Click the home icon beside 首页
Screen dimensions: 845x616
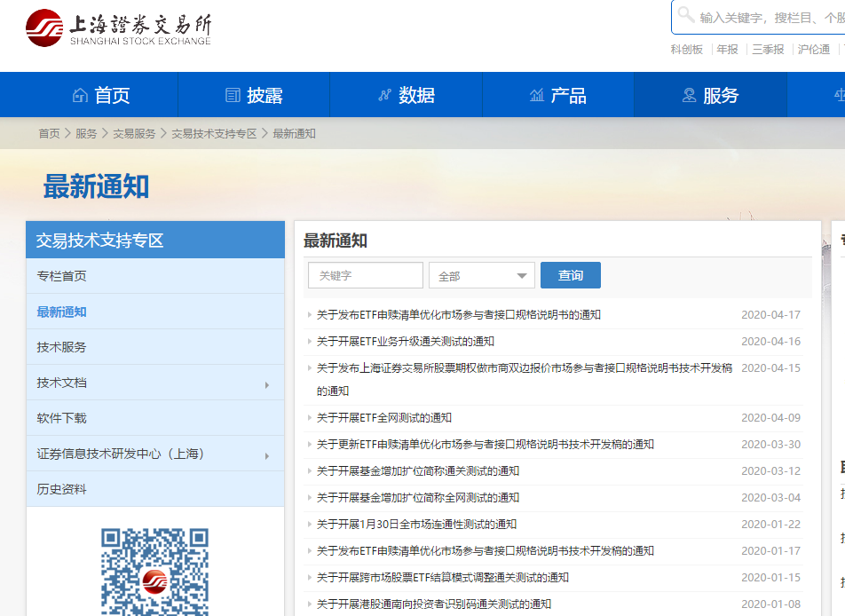pos(80,95)
